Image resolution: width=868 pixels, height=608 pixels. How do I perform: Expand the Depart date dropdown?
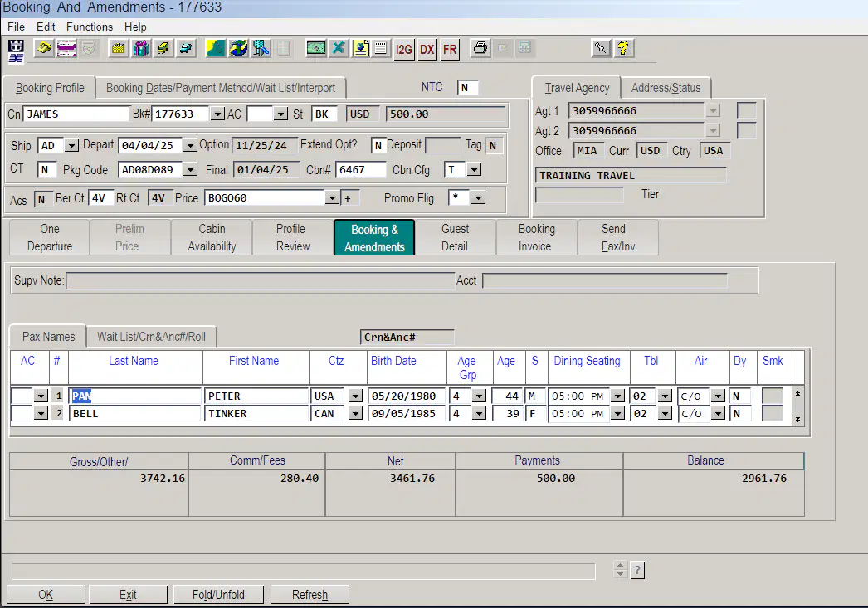190,146
